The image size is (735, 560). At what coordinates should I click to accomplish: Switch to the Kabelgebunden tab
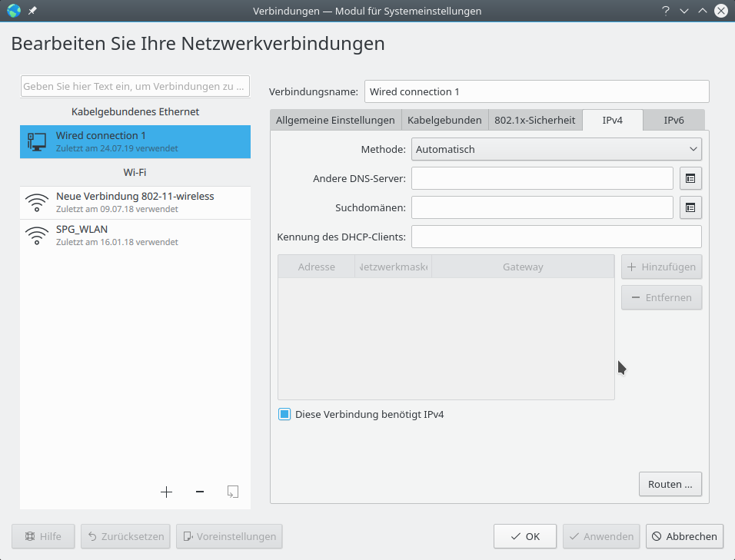pyautogui.click(x=444, y=120)
